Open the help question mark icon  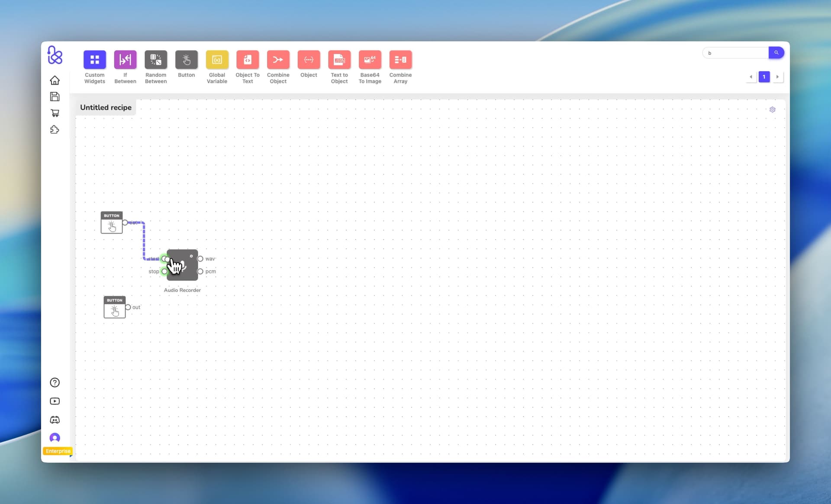tap(55, 382)
